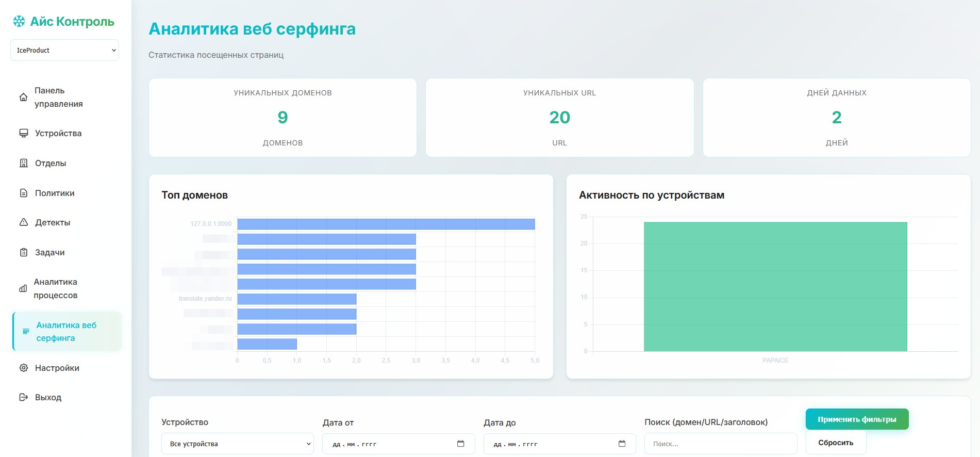Click the 127.0.0.1:8000 bar in Топ доменов

coord(386,224)
